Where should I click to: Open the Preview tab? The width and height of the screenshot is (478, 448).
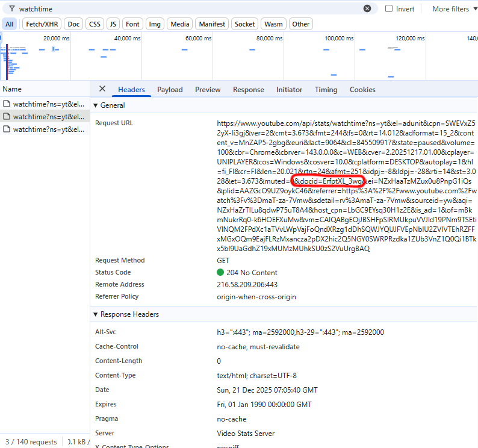[208, 89]
